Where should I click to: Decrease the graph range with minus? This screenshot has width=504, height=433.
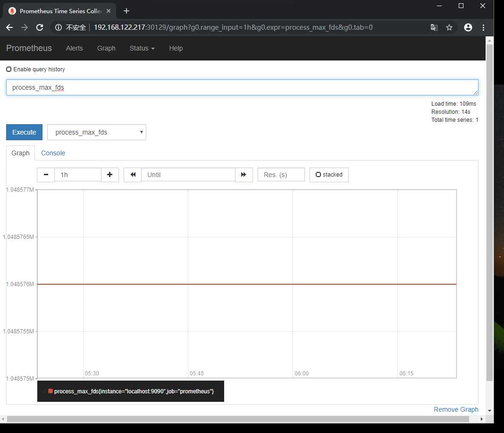tap(46, 175)
